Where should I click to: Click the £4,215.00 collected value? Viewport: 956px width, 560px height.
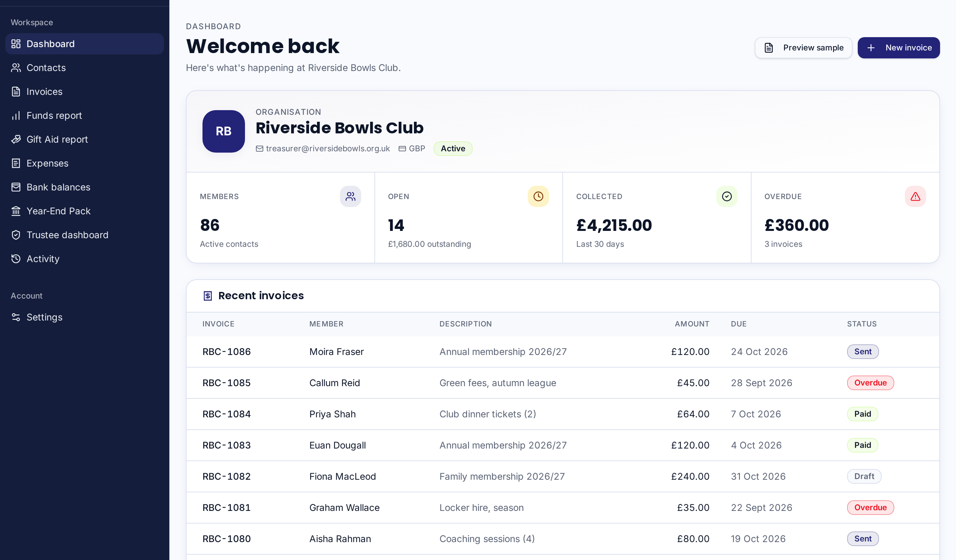(614, 226)
